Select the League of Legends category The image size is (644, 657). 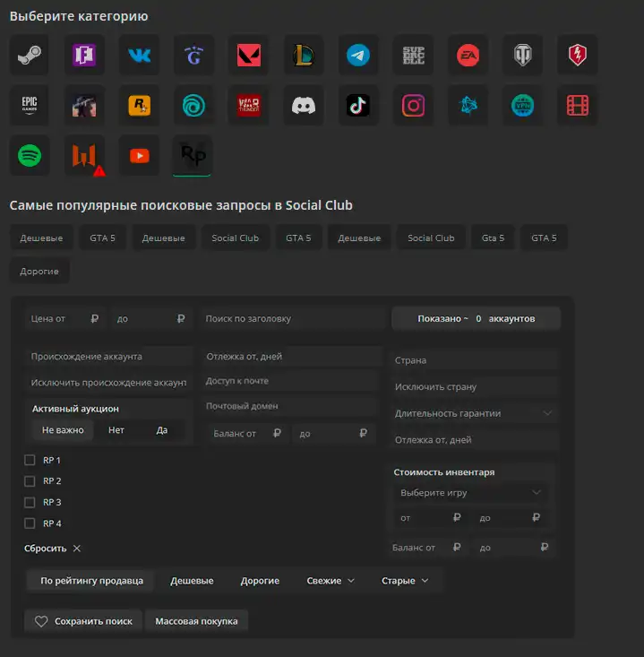[304, 55]
